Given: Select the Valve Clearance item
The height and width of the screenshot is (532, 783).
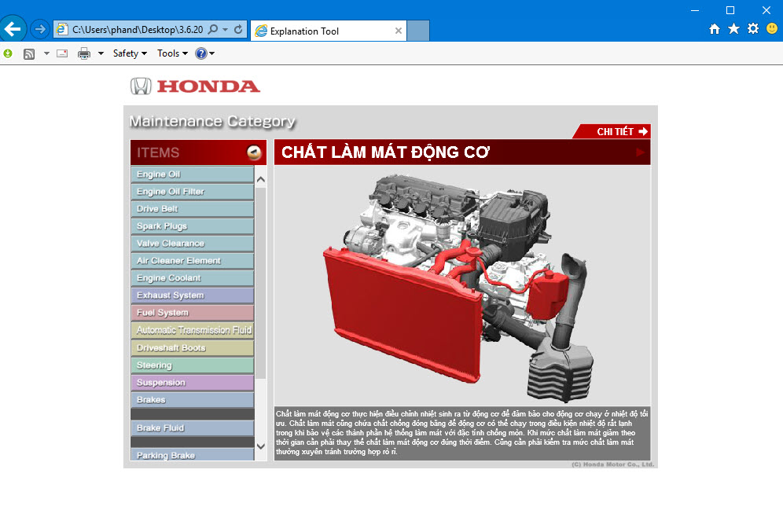Looking at the screenshot, I should click(x=193, y=244).
